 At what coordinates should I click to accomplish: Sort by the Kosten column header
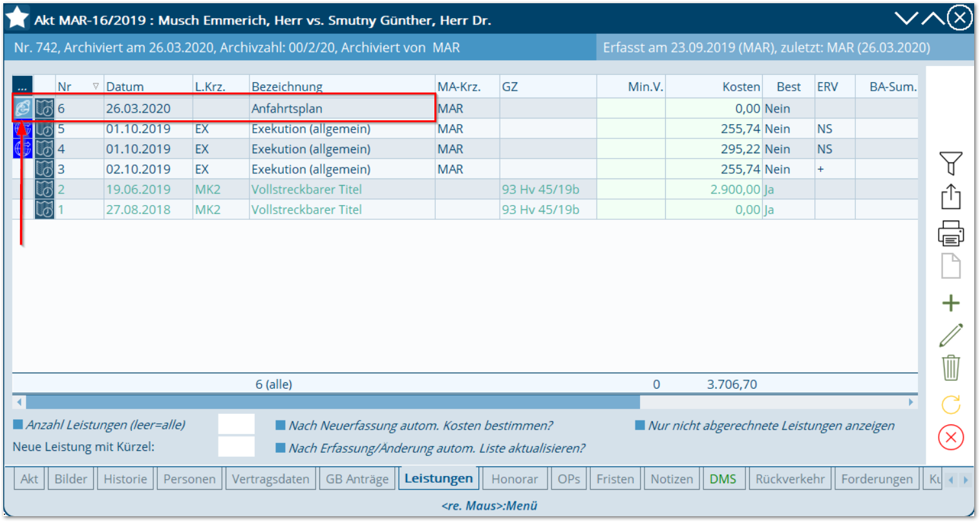point(714,87)
